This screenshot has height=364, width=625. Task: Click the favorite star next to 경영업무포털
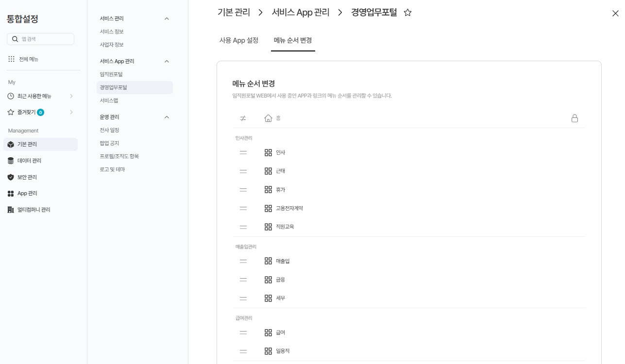point(408,13)
